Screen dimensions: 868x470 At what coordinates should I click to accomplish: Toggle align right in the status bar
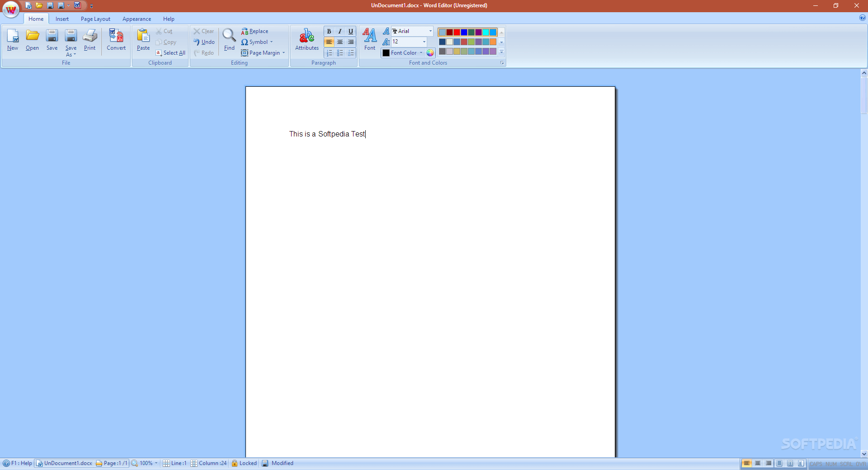pyautogui.click(x=769, y=463)
